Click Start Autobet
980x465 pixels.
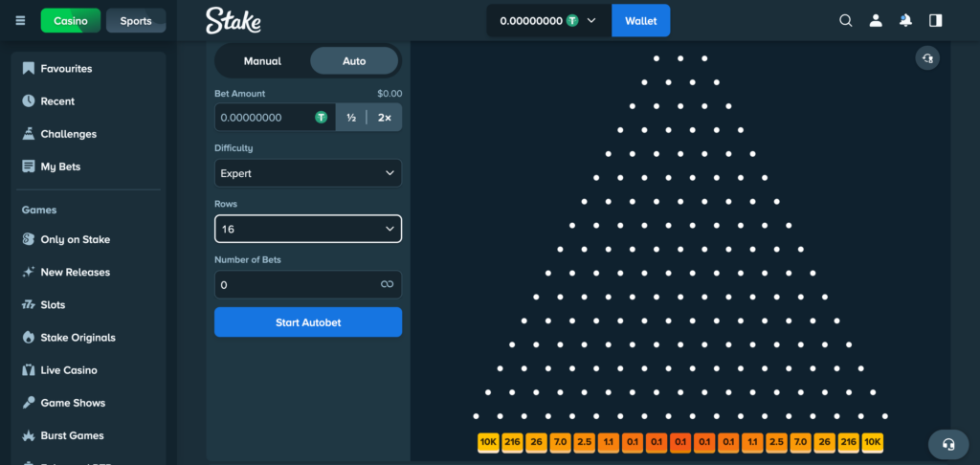coord(308,321)
